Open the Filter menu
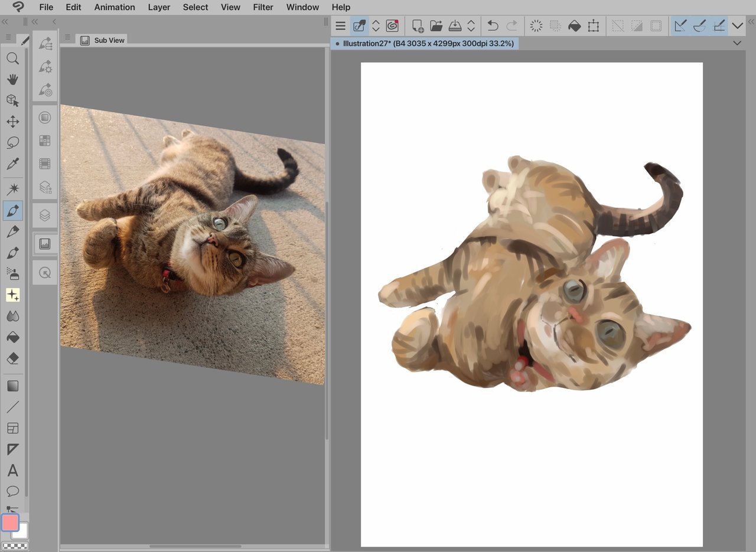This screenshot has width=756, height=552. pyautogui.click(x=263, y=7)
